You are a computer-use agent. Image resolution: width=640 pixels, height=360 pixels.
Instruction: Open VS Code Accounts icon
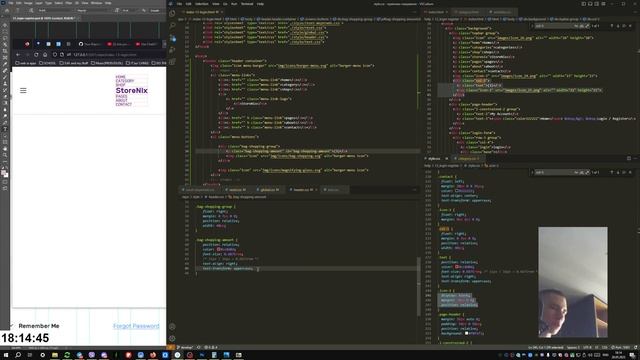(x=172, y=327)
